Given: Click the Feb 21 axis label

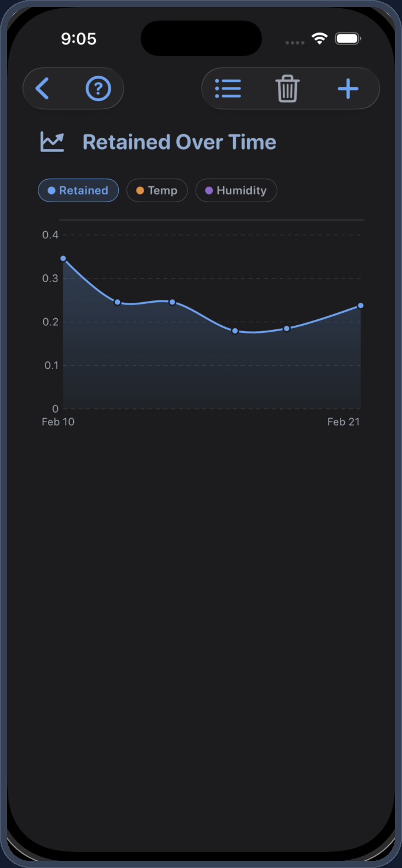Looking at the screenshot, I should [x=343, y=422].
